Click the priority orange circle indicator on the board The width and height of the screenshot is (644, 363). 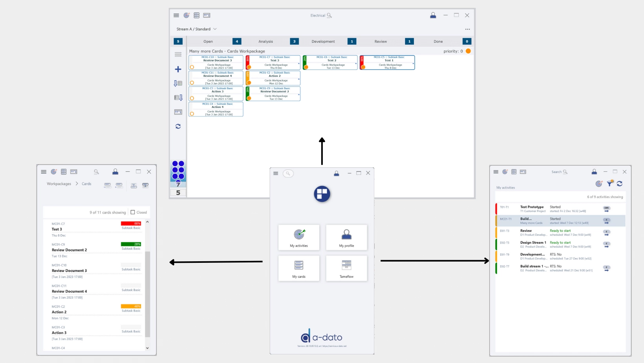(468, 51)
